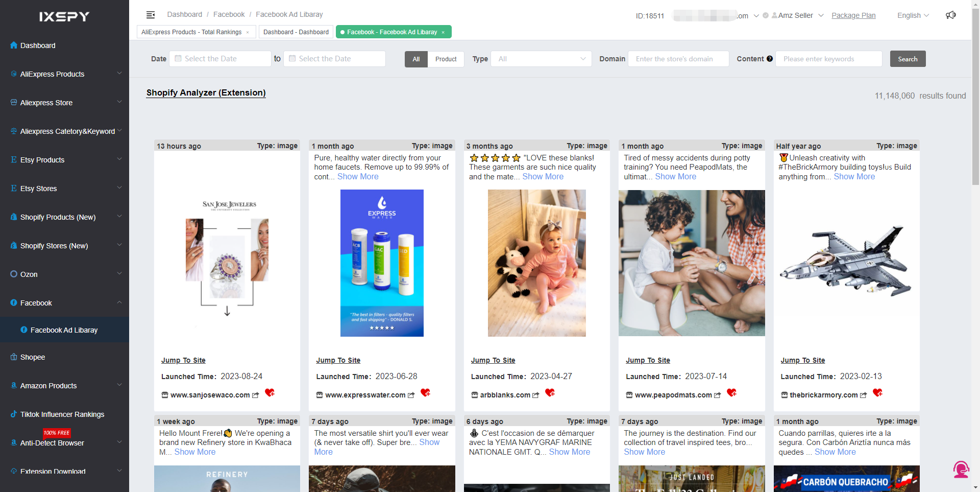Open the English language dropdown
This screenshot has width=980, height=492.
point(913,15)
